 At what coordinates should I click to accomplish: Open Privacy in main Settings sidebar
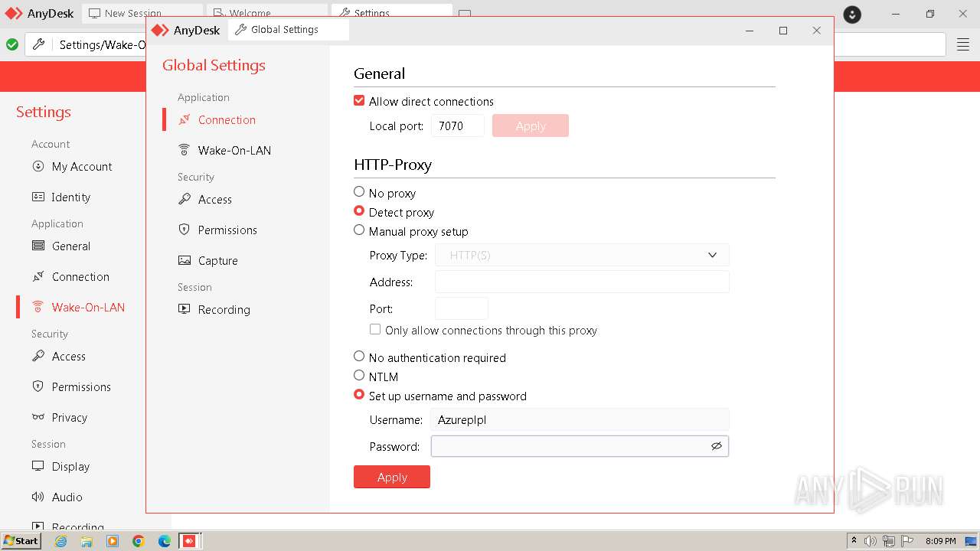tap(70, 418)
